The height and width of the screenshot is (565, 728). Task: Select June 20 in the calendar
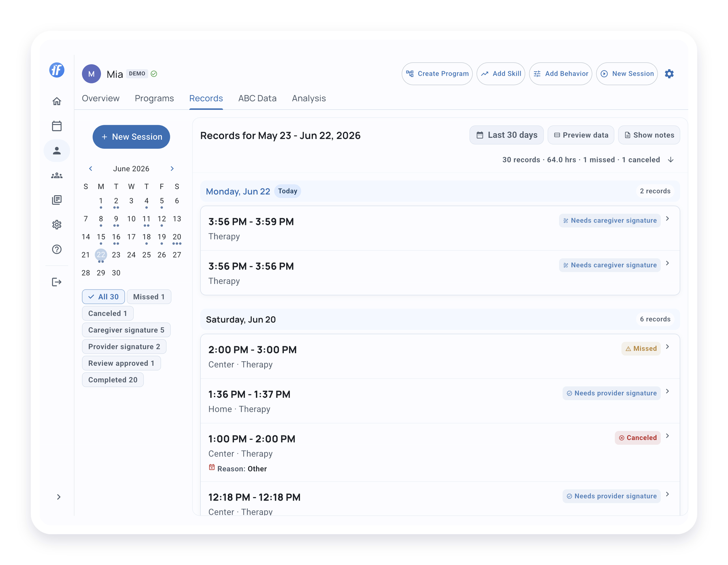click(177, 237)
